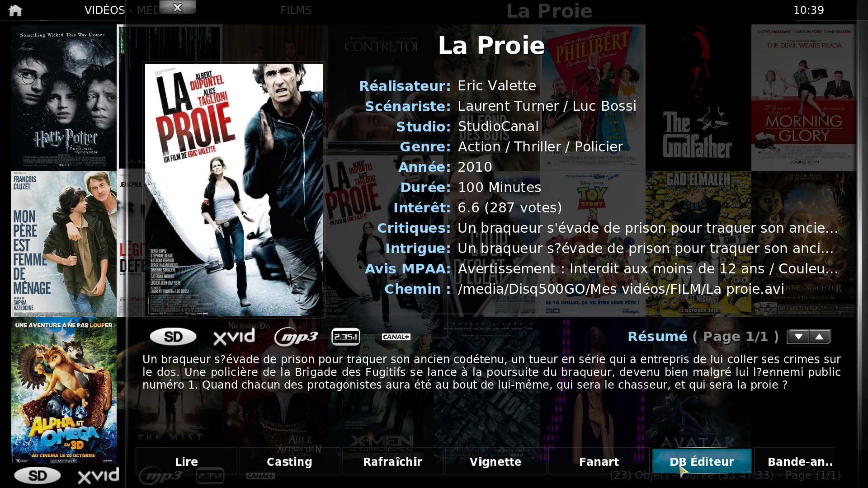Refresh info with Rafraîchir button
The width and height of the screenshot is (868, 488).
[392, 461]
